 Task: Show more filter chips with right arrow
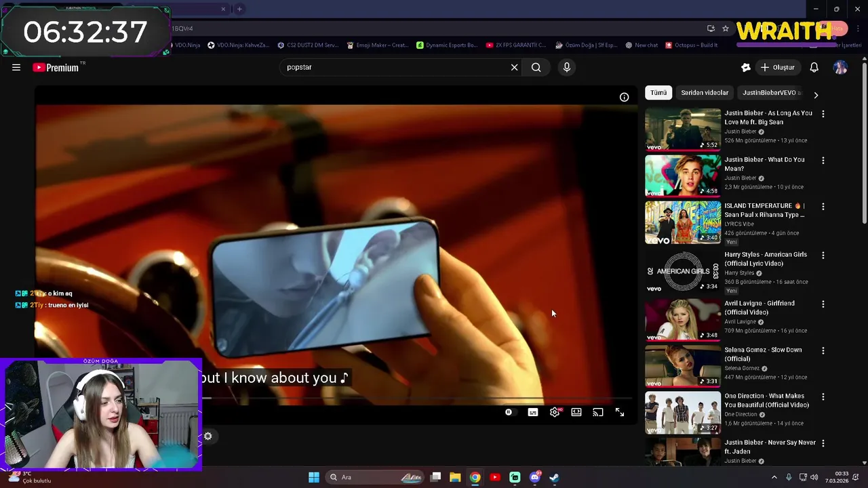816,96
